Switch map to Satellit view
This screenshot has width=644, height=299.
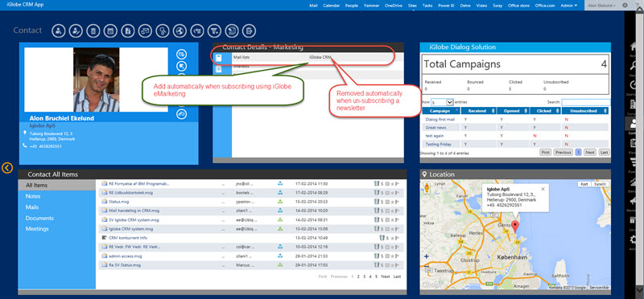(x=600, y=184)
